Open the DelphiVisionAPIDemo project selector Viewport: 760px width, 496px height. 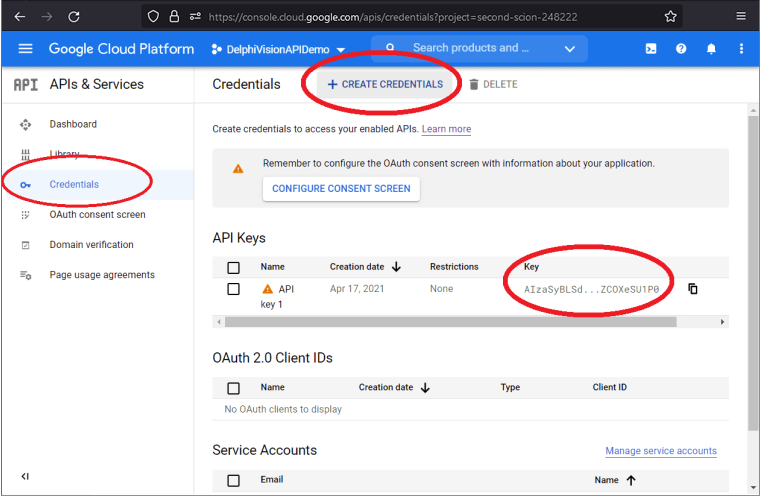(278, 49)
